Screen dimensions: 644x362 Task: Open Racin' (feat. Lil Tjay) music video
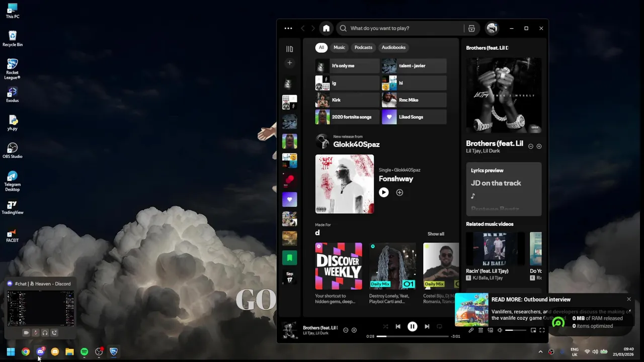point(495,256)
